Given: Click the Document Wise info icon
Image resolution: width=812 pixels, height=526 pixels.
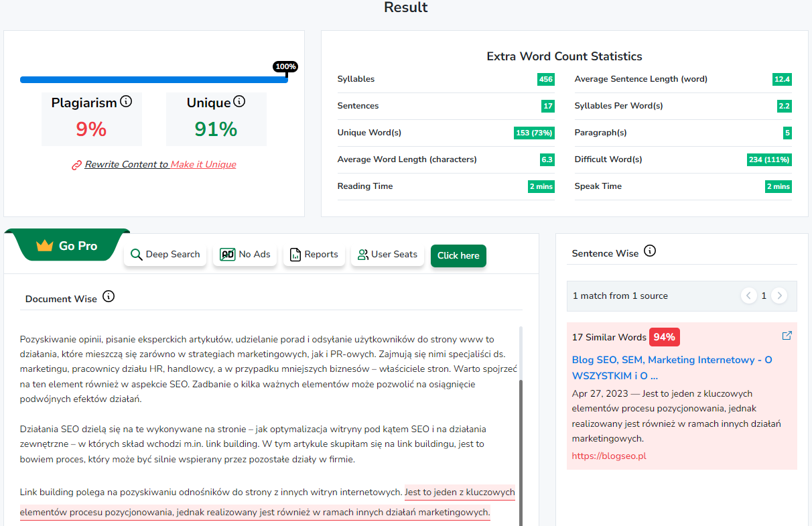Looking at the screenshot, I should pyautogui.click(x=109, y=296).
